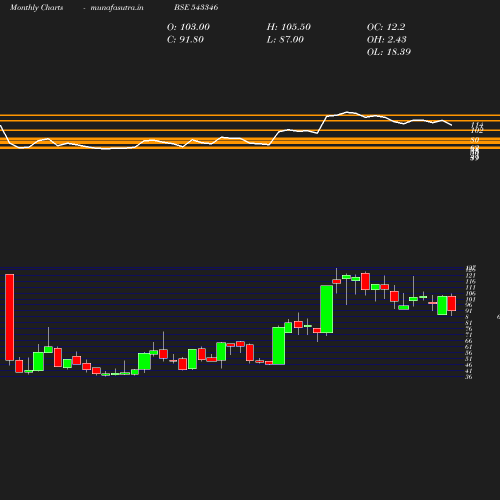This screenshot has width=500, height=500.
Task: Click the '121' price axis label
Action: tap(470, 276)
